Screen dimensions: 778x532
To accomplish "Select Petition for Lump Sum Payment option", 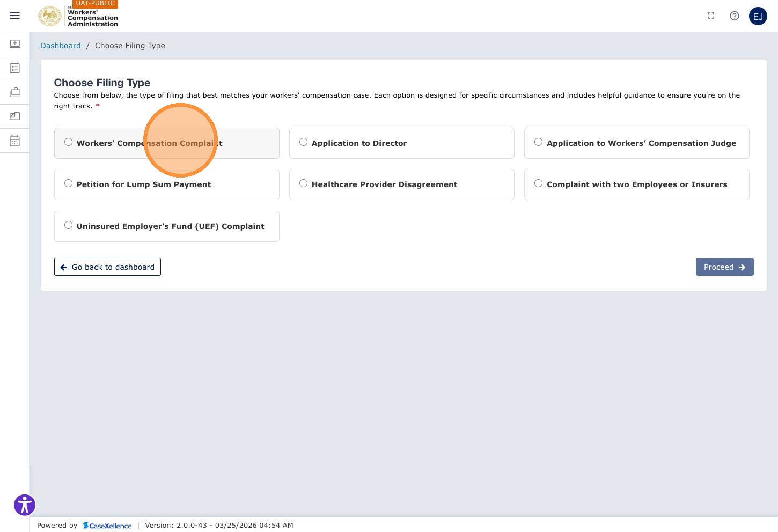I will [166, 184].
